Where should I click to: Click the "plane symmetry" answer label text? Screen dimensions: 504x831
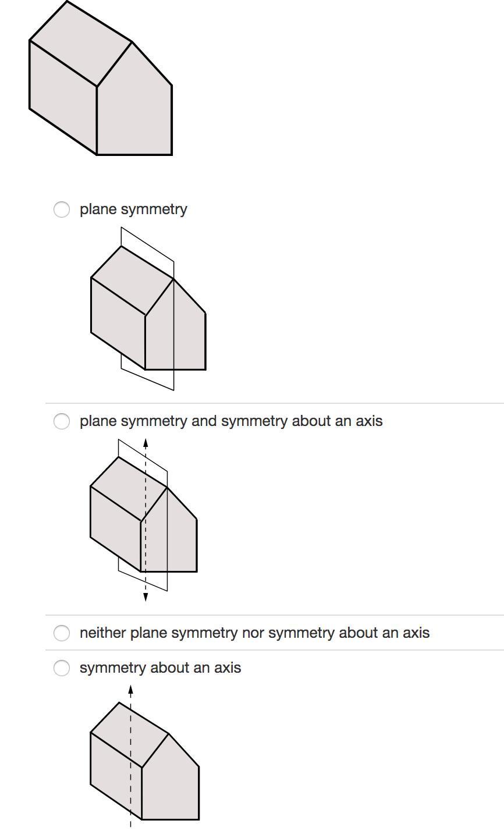click(133, 209)
